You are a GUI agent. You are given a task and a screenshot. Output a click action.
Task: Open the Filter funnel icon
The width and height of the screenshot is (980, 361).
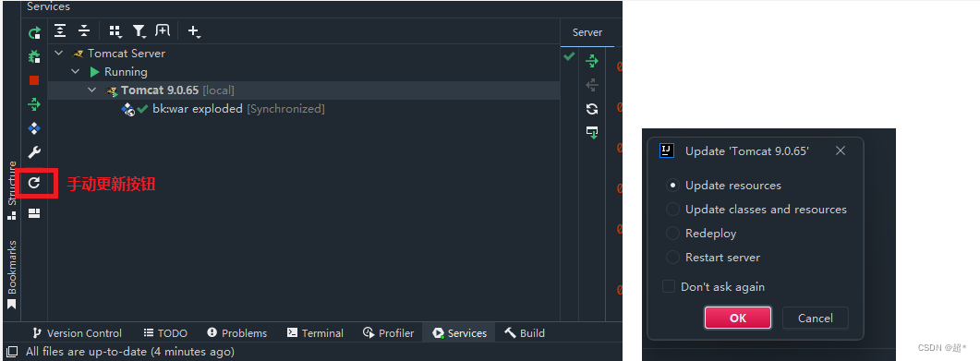coord(139,30)
